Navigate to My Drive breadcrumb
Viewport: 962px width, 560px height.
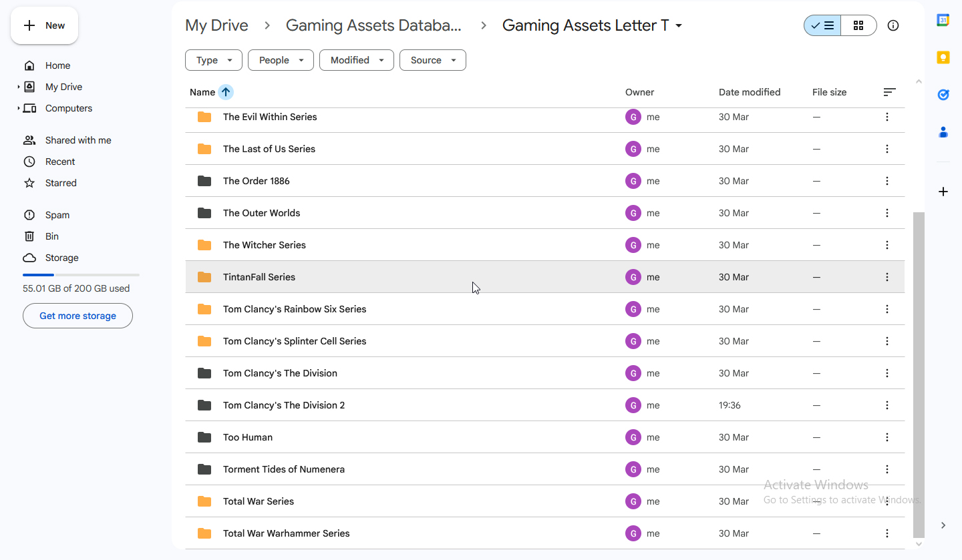(x=216, y=25)
